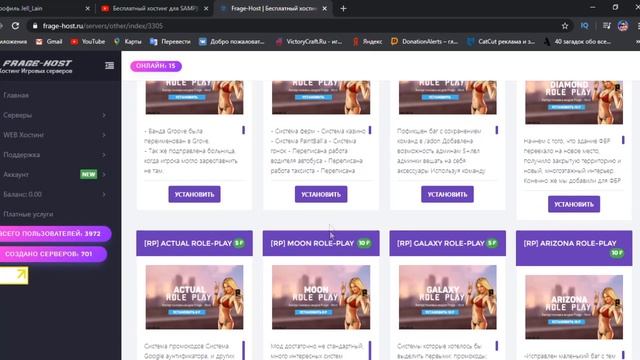Image resolution: width=640 pixels, height=360 pixels.
Task: Open the [RP] Arizona Role-Play card header
Action: [574, 248]
